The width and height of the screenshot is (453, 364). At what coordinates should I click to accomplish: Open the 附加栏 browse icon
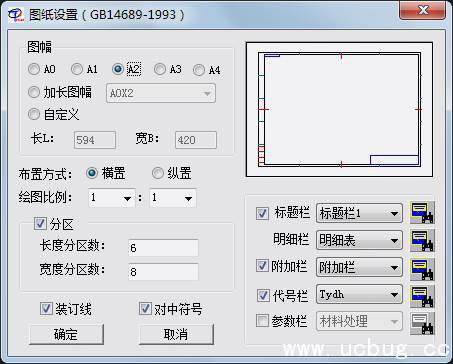tap(422, 268)
